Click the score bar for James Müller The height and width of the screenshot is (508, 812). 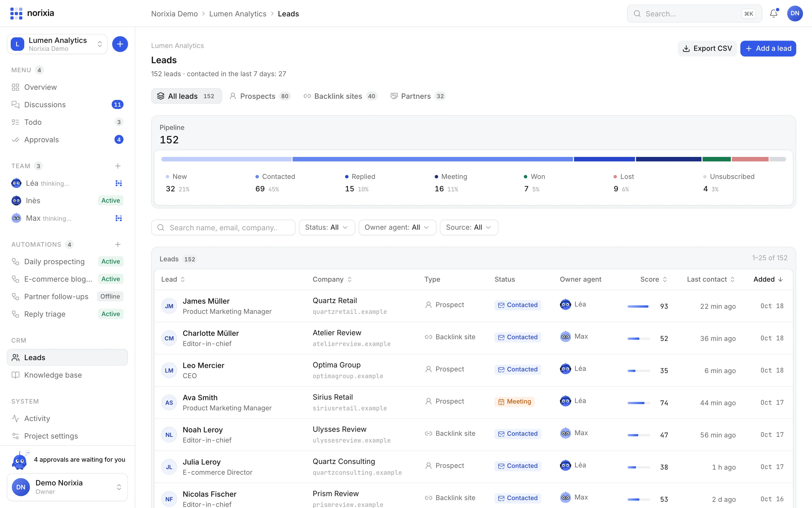[x=639, y=306]
